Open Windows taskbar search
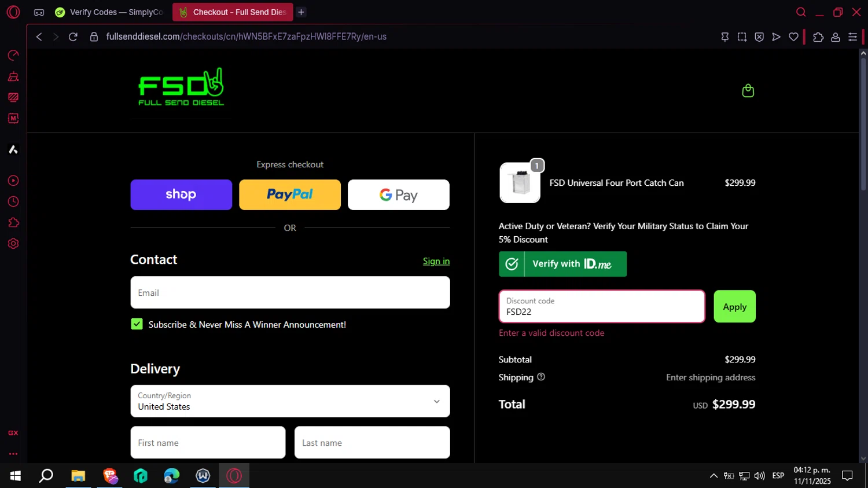The height and width of the screenshot is (488, 868). 46,476
